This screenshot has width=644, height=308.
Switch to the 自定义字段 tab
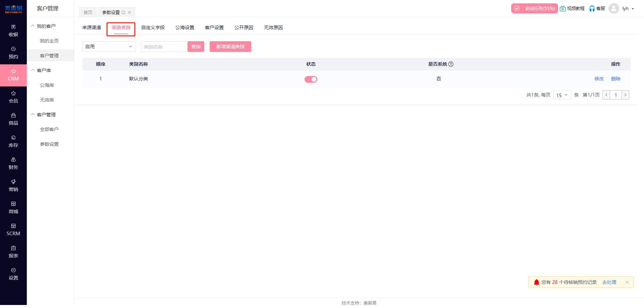pyautogui.click(x=153, y=27)
